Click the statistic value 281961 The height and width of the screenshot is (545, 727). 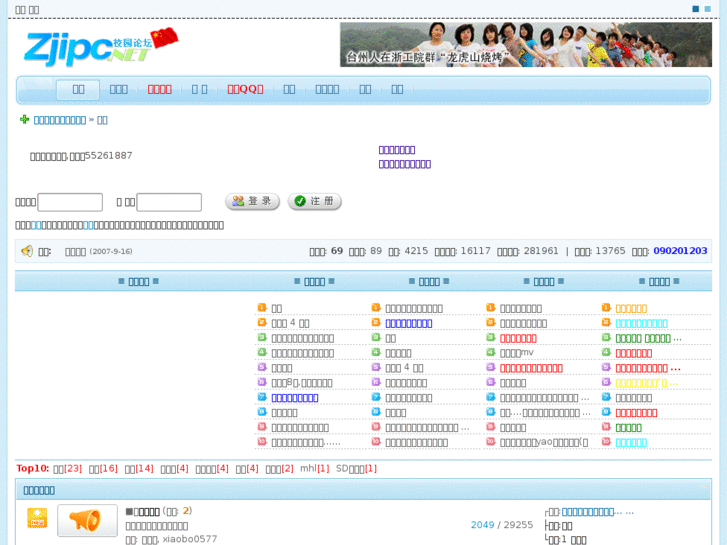pos(541,251)
